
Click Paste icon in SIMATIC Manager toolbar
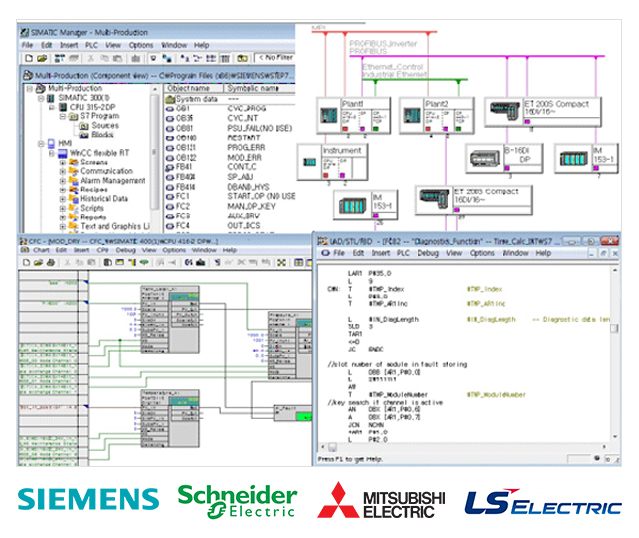point(117,58)
